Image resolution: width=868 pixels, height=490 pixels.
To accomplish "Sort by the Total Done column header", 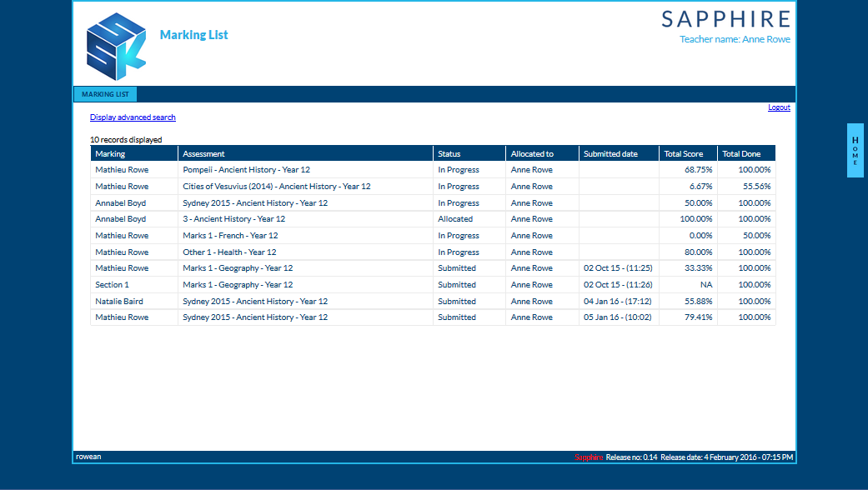I will coord(746,153).
